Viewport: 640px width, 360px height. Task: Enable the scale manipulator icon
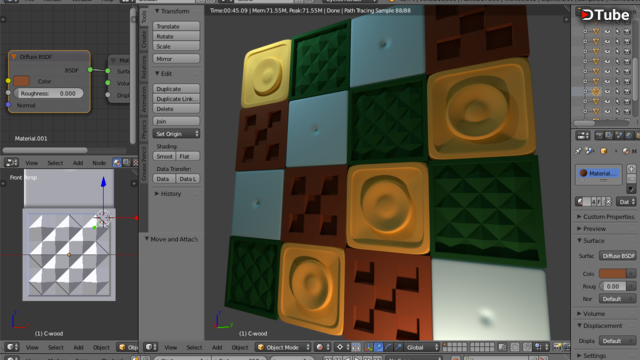pos(398,347)
